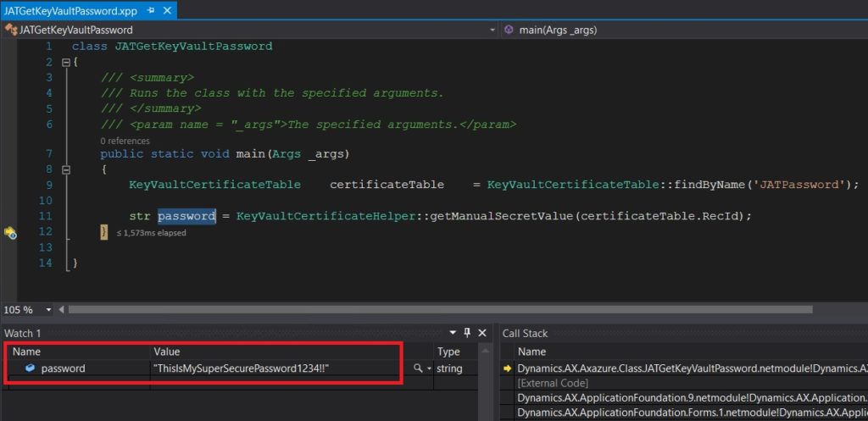Open Watch 1 window options dropdown arrow

pyautogui.click(x=453, y=333)
